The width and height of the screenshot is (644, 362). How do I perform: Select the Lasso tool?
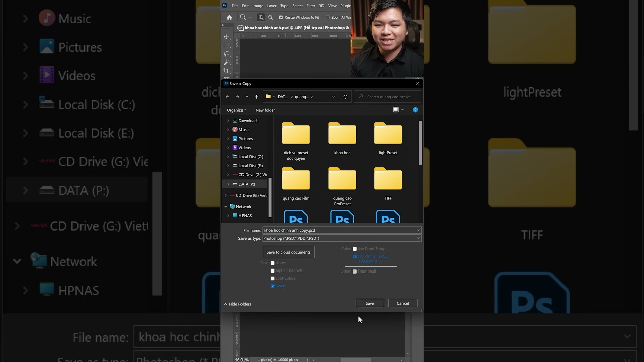pyautogui.click(x=226, y=54)
